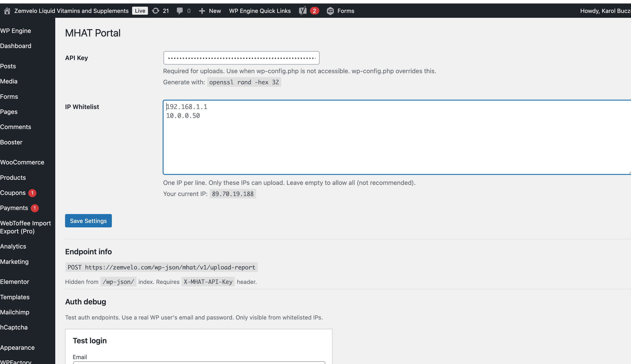Screen dimensions: 631x364
Task: Click the Forms icon in admin bar
Action: tap(330, 11)
